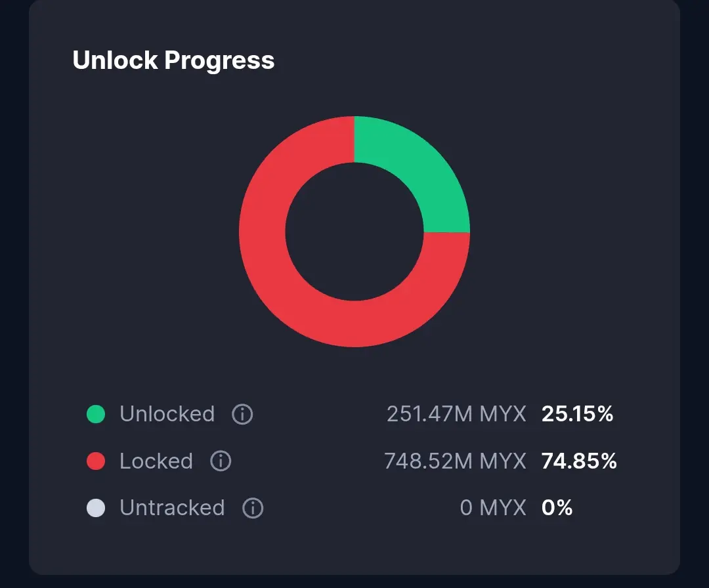This screenshot has width=709, height=588.
Task: Click the info icon next to Unlocked
Action: click(242, 414)
